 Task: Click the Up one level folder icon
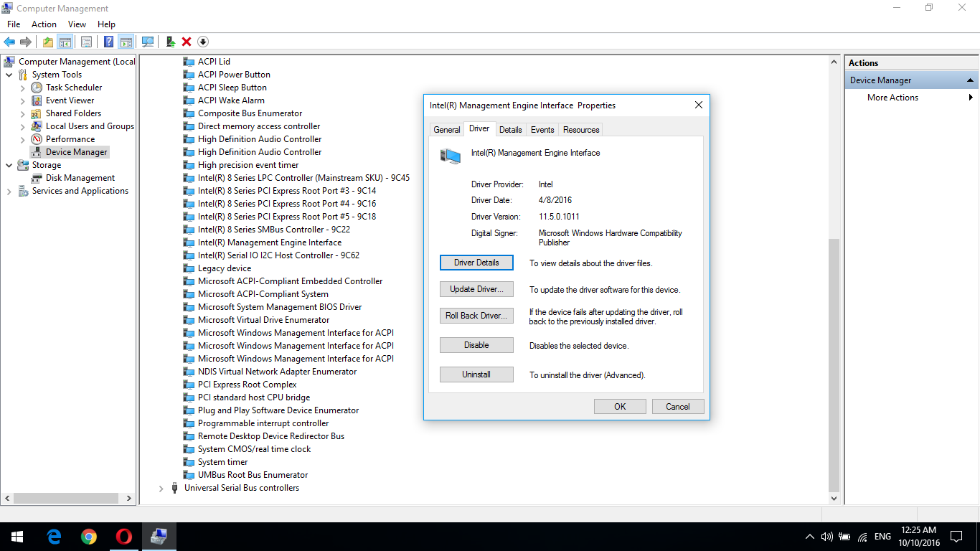[48, 42]
